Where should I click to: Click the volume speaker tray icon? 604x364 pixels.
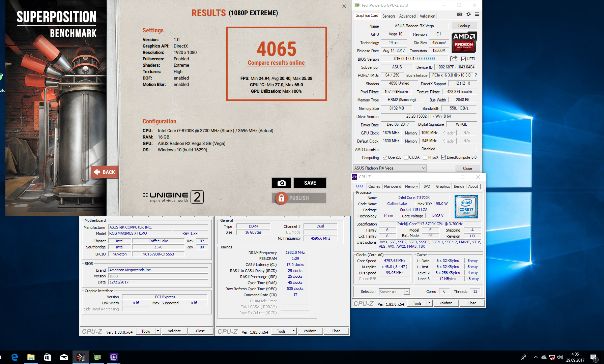click(560, 357)
